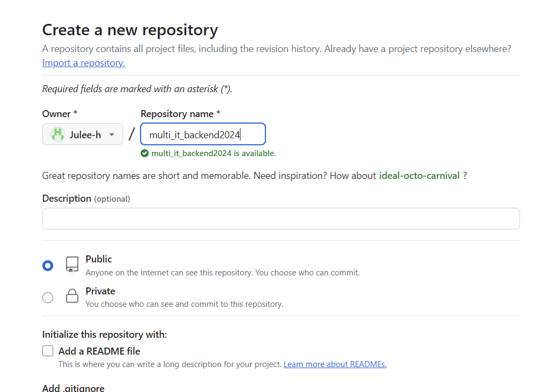Click the "Create a new repository" heading
This screenshot has height=392, width=539.
130,29
